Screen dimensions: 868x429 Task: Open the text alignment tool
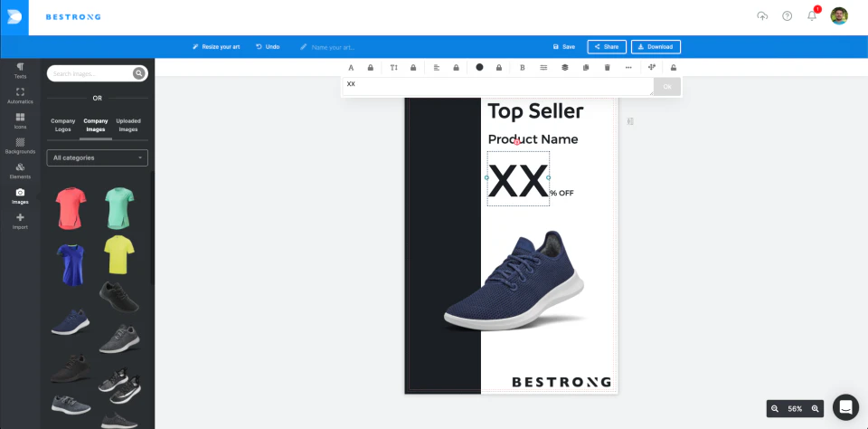437,68
